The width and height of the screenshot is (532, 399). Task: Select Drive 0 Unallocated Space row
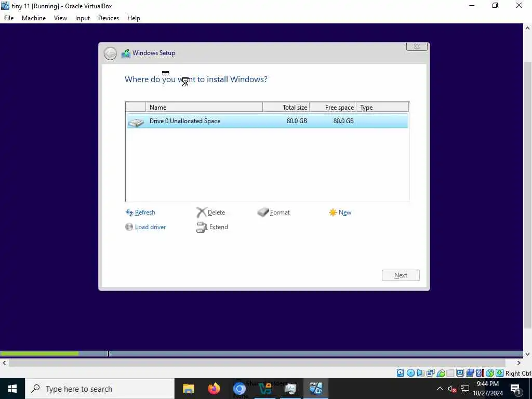point(268,121)
